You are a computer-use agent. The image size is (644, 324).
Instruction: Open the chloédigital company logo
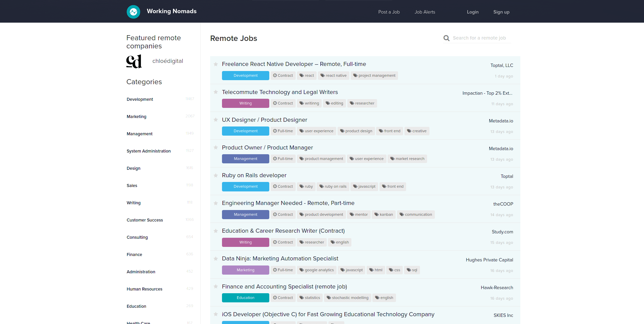point(134,62)
